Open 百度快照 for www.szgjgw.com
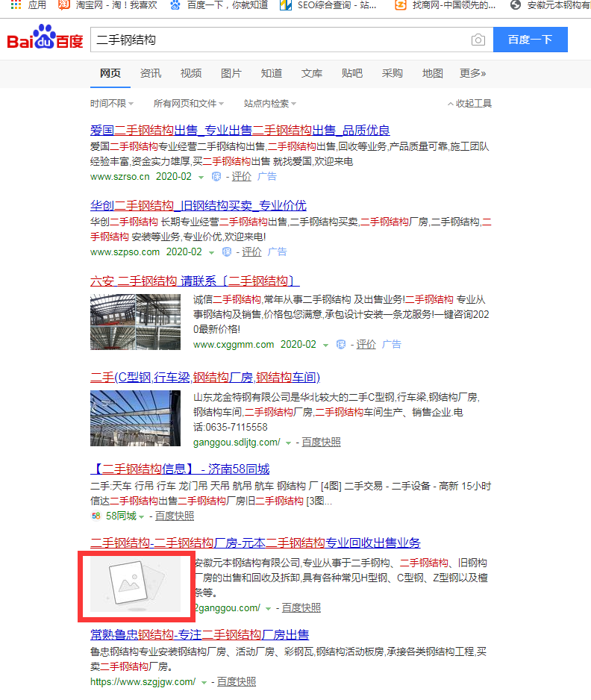The image size is (591, 700). (237, 682)
